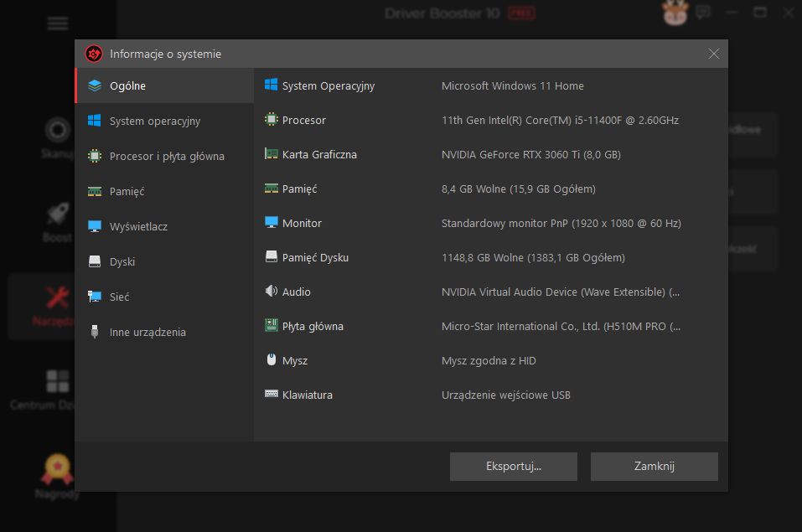Open Procesor i płyta główna section
Viewport: 802px width, 532px height.
pos(164,156)
